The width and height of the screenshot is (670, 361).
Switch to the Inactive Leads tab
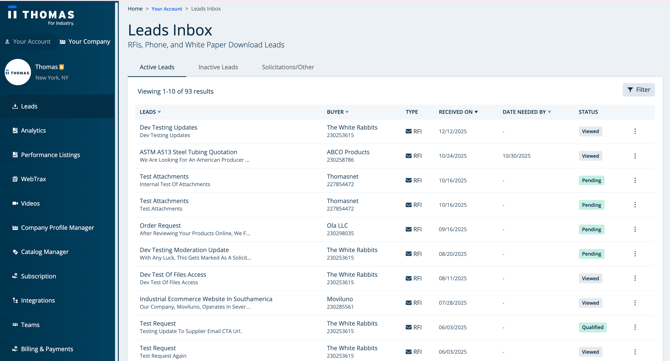click(218, 67)
